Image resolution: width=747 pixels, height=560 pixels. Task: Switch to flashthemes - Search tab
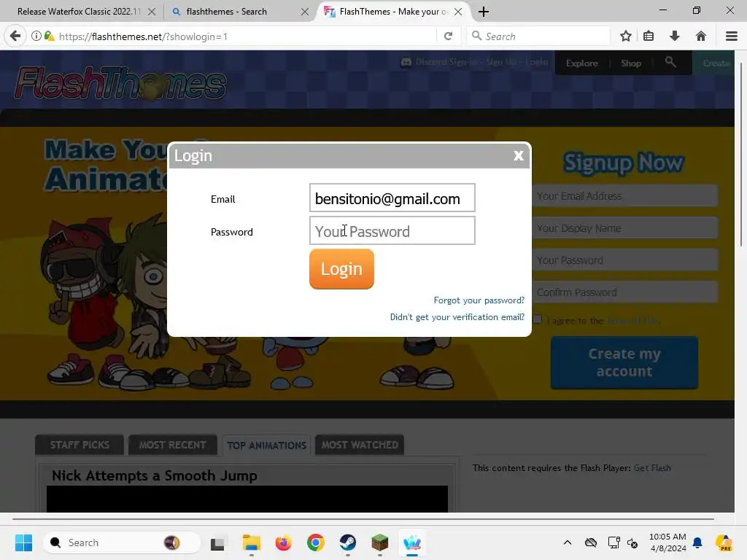[x=227, y=12]
